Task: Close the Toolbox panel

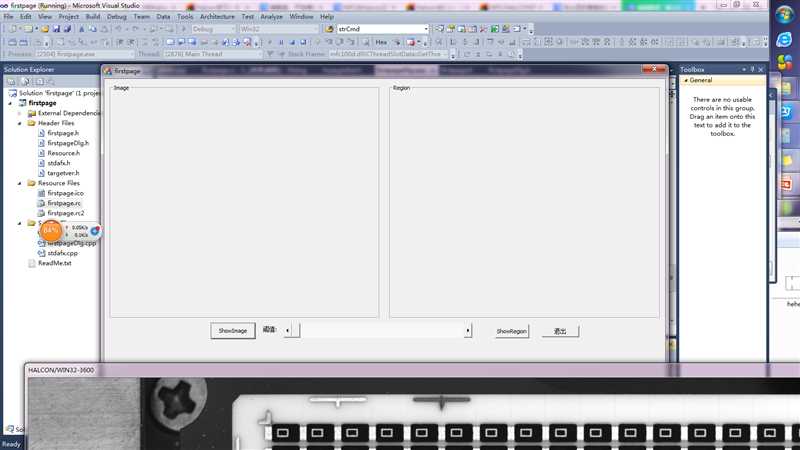Action: click(761, 69)
